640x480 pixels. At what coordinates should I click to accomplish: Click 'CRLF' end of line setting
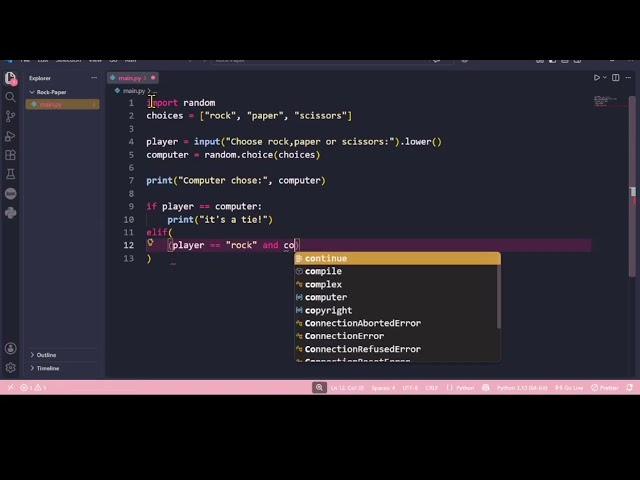431,387
